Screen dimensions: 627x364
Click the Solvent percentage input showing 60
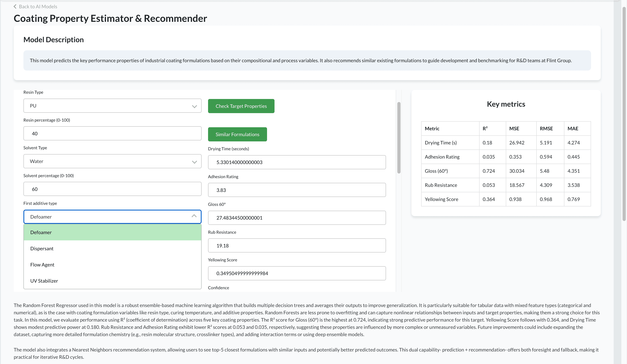[x=112, y=189]
